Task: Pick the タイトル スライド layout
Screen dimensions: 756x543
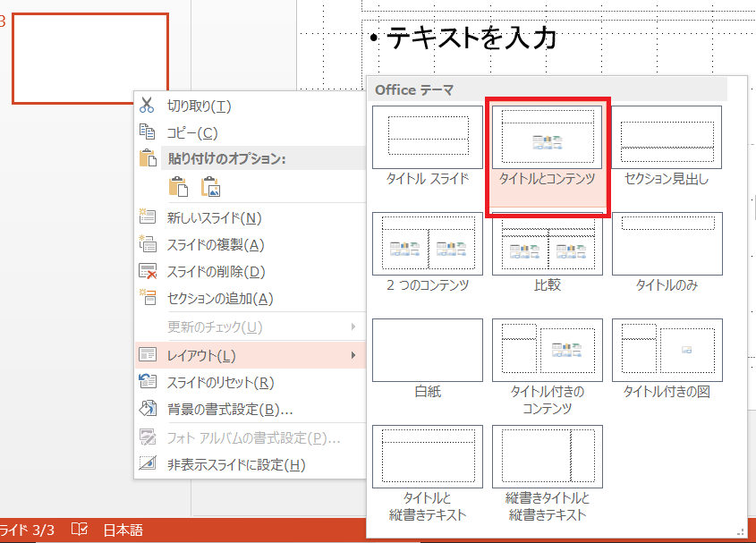Action: (428, 146)
